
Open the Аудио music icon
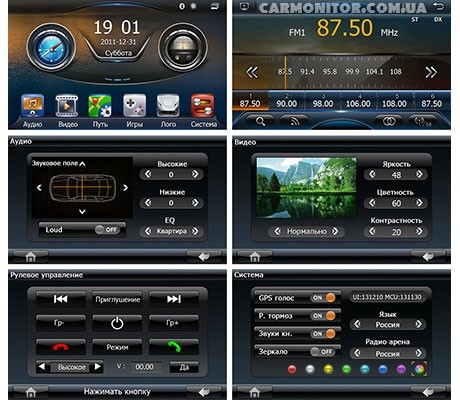pyautogui.click(x=32, y=106)
